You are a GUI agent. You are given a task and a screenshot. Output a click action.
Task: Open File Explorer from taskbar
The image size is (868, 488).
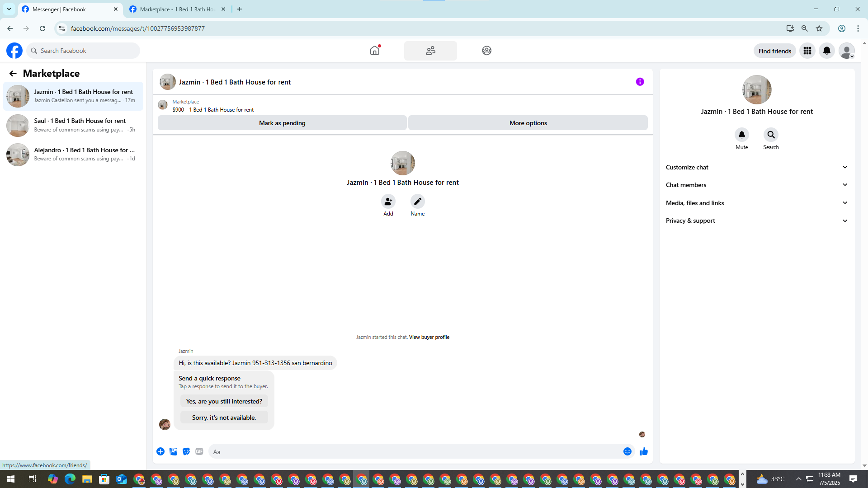point(87,479)
